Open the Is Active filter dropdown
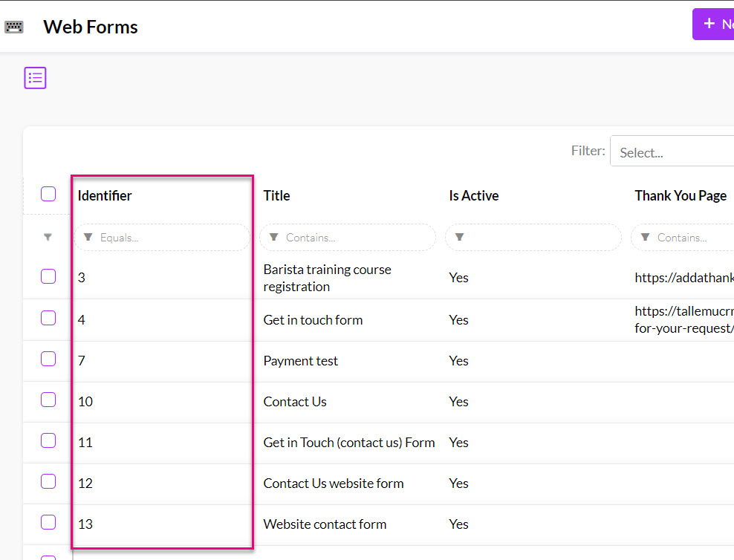The image size is (734, 560). pos(541,238)
